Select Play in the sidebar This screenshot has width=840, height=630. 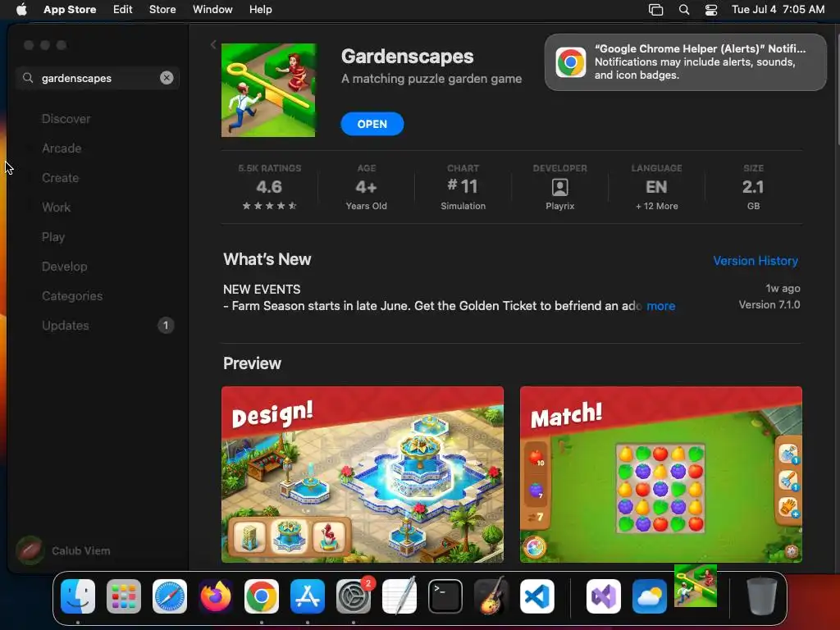53,237
